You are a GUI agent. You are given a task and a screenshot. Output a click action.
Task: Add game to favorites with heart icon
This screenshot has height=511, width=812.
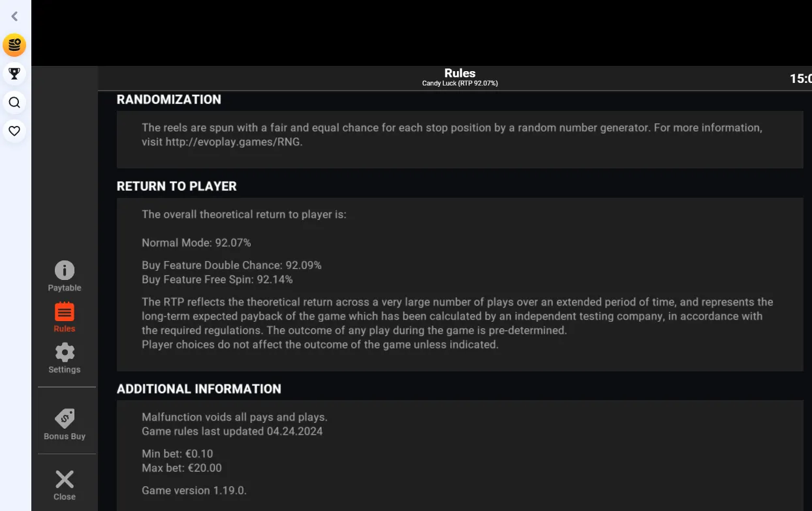tap(14, 131)
